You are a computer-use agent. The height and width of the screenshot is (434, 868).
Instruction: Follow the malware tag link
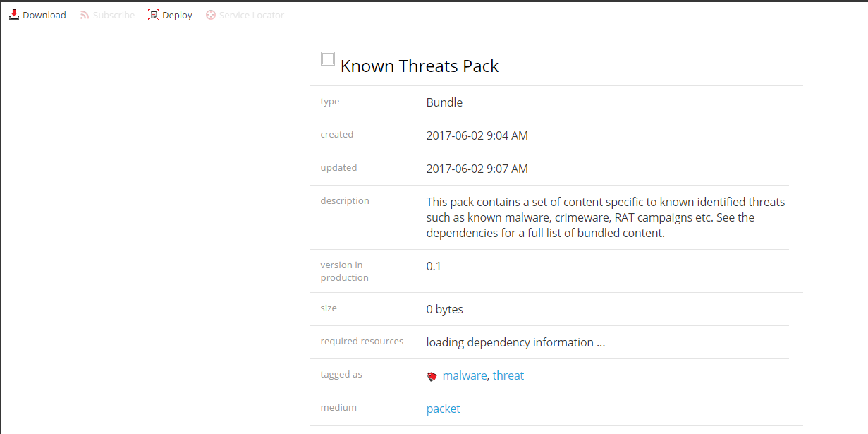465,375
